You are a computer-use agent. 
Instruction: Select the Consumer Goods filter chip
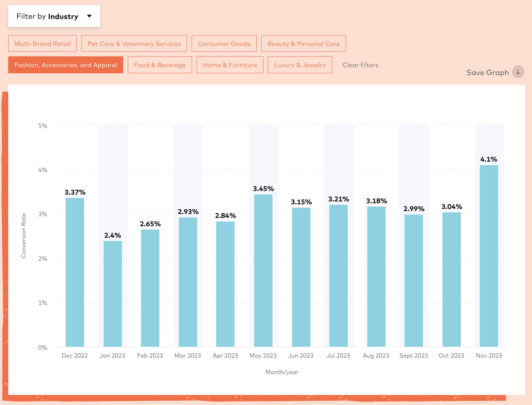point(224,44)
